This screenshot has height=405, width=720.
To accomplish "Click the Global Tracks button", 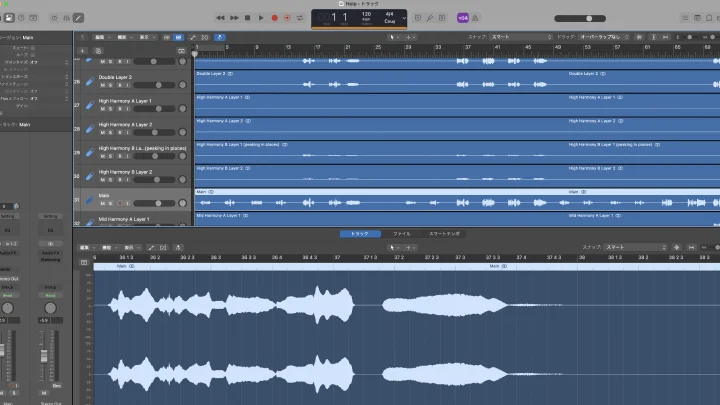I will pyautogui.click(x=181, y=51).
